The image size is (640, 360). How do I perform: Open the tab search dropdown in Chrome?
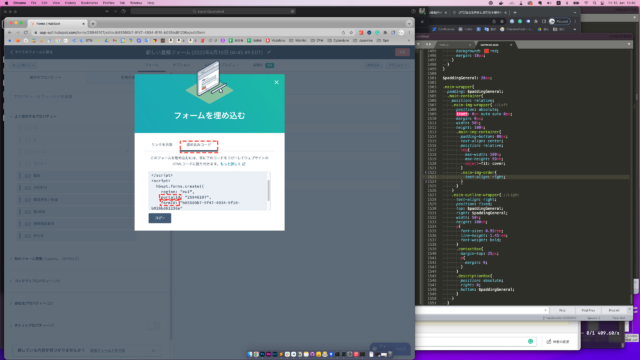(x=409, y=23)
